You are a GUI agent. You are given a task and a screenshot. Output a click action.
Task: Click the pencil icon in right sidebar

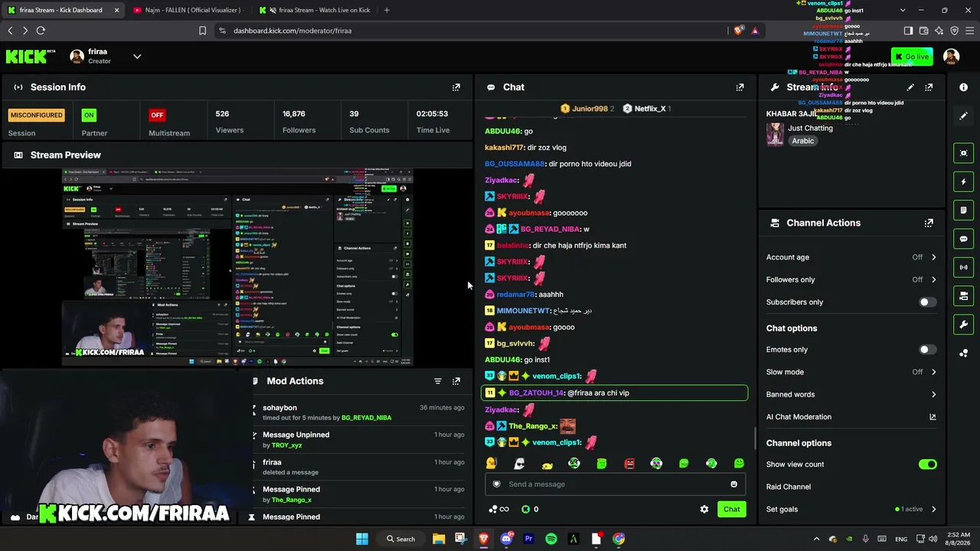[x=963, y=116]
